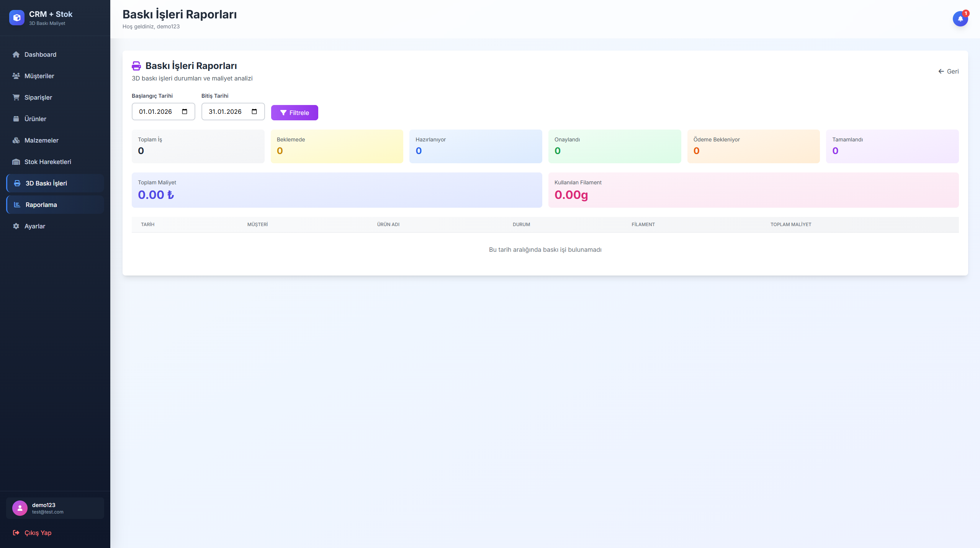Viewport: 980px width, 548px height.
Task: Open calendar picker for Başlangıç Tarihi
Action: [185, 112]
